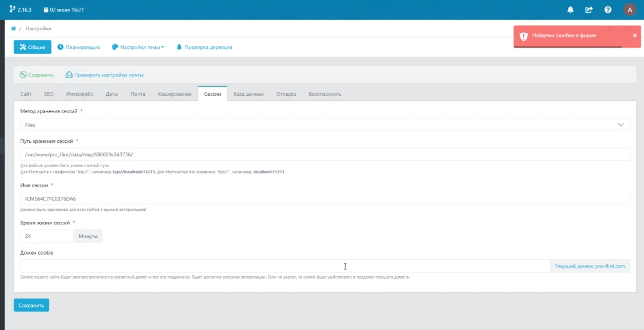Select the Общие section button

click(x=32, y=47)
